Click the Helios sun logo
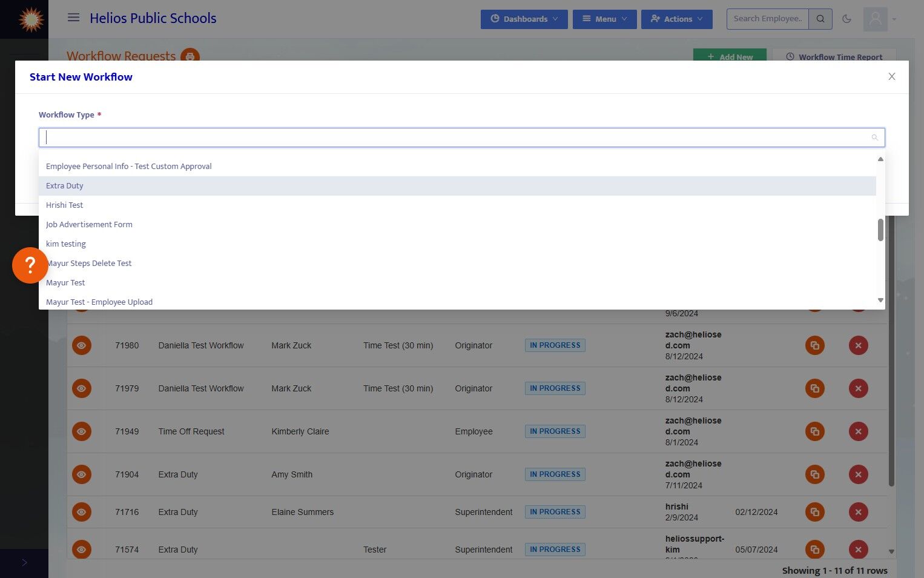The width and height of the screenshot is (924, 578). (31, 19)
